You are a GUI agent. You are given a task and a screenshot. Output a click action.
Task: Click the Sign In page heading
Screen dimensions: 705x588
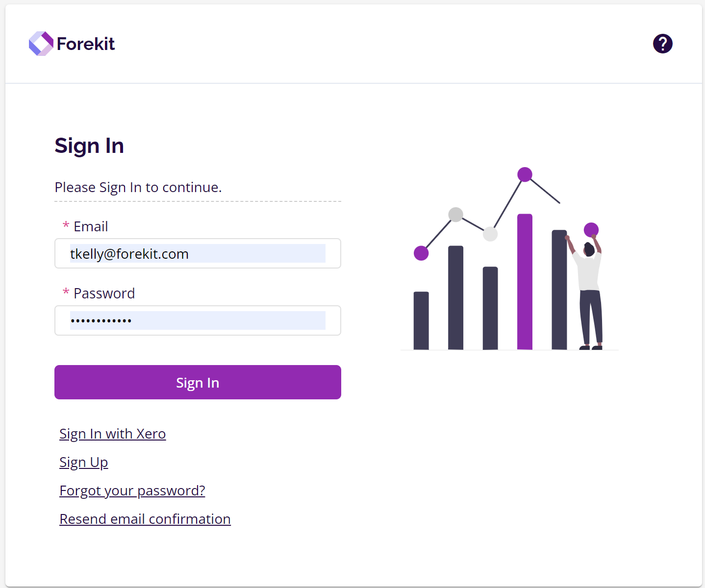coord(89,146)
